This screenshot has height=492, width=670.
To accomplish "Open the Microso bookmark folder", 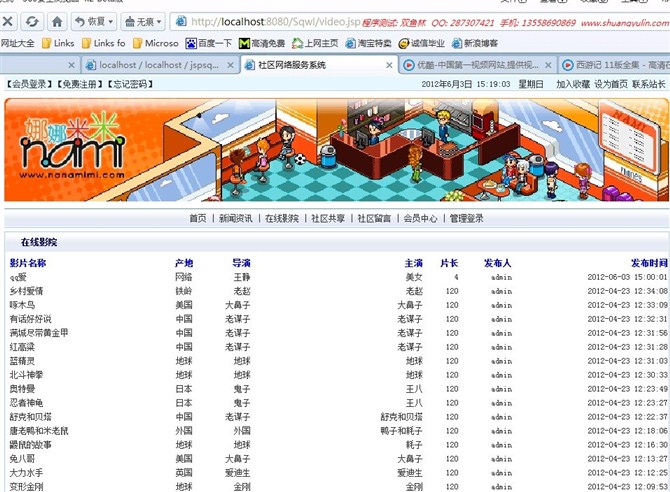I will (156, 43).
